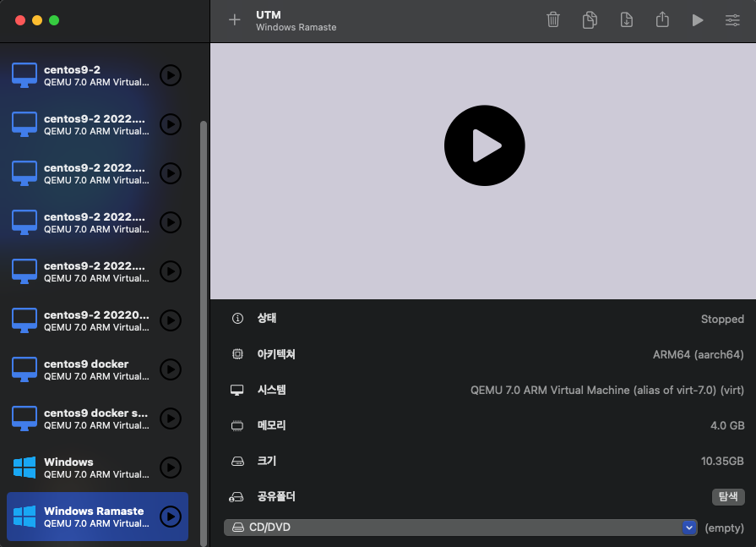Click the blue chevron of the CD/DVD selector
756x547 pixels.
click(689, 528)
